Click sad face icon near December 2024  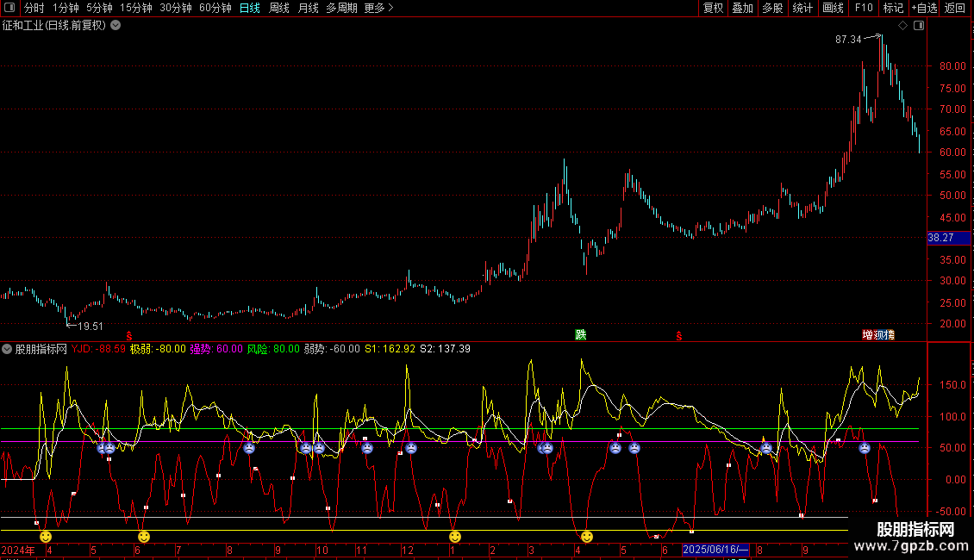pyautogui.click(x=411, y=448)
